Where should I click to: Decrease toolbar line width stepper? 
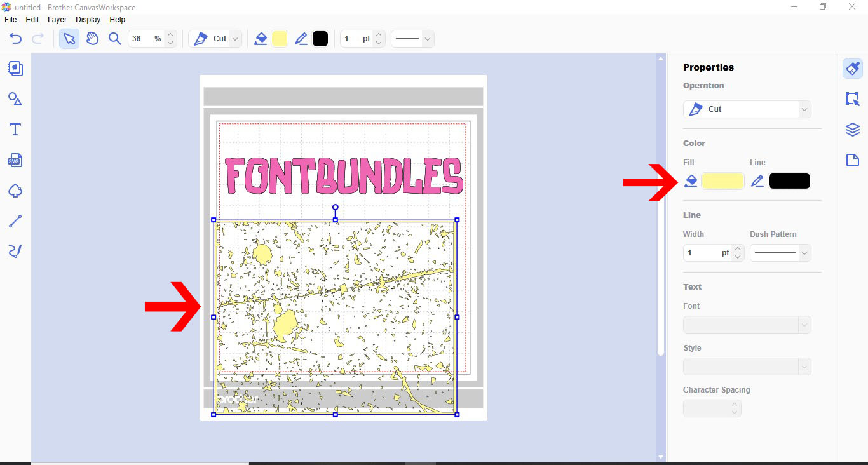(379, 43)
